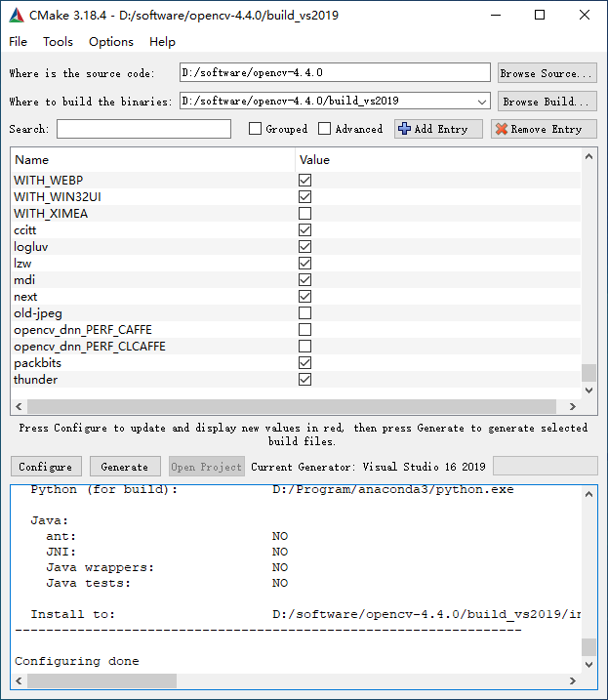Check the WITH_XIMEA option
608x700 pixels.
pyautogui.click(x=304, y=214)
